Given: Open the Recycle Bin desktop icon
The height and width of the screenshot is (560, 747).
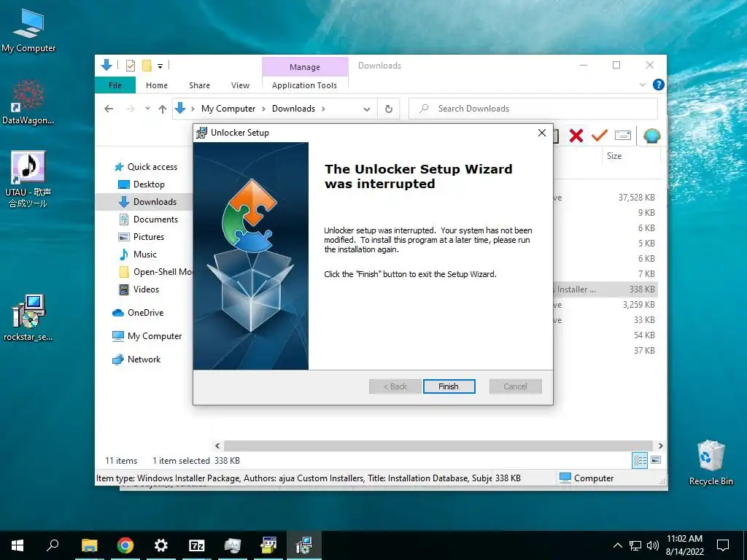Looking at the screenshot, I should click(711, 462).
